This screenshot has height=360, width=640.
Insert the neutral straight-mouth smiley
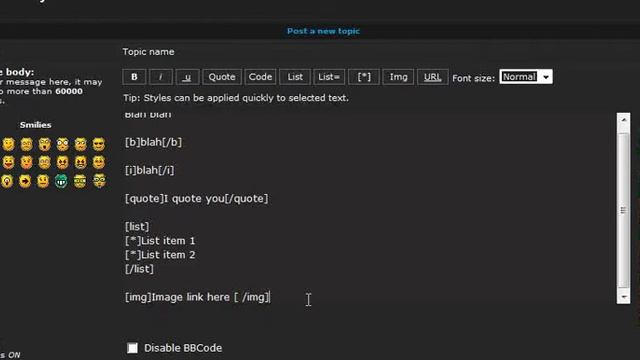click(x=43, y=180)
